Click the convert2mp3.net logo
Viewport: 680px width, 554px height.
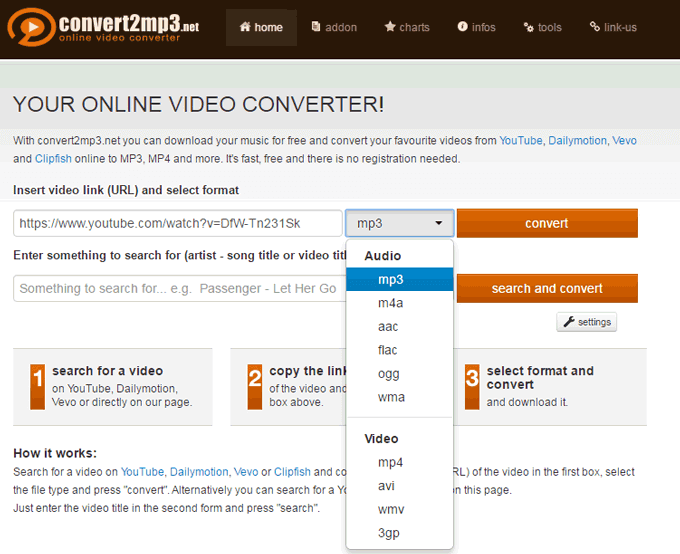[x=103, y=27]
